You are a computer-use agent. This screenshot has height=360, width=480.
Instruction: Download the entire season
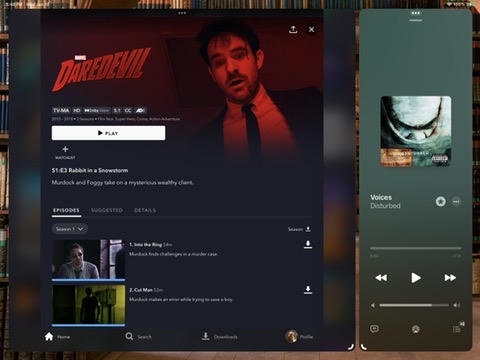point(299,229)
